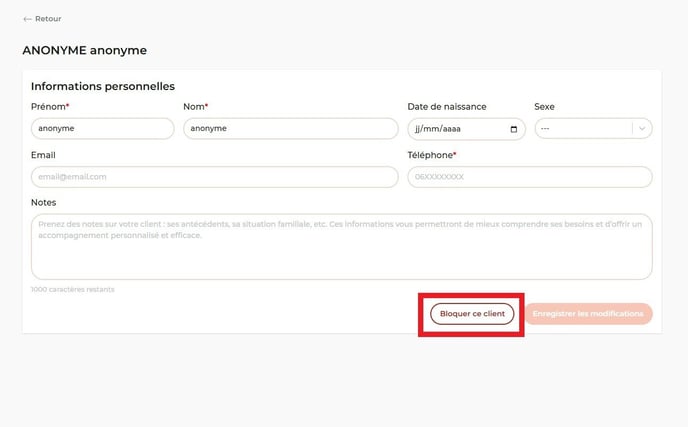
Task: Click the Prénom field label
Action: 50,107
